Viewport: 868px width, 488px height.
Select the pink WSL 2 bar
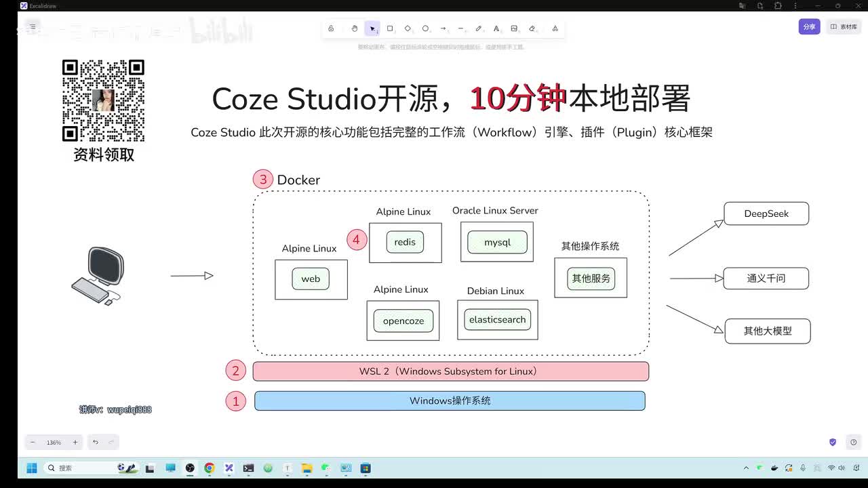[451, 371]
